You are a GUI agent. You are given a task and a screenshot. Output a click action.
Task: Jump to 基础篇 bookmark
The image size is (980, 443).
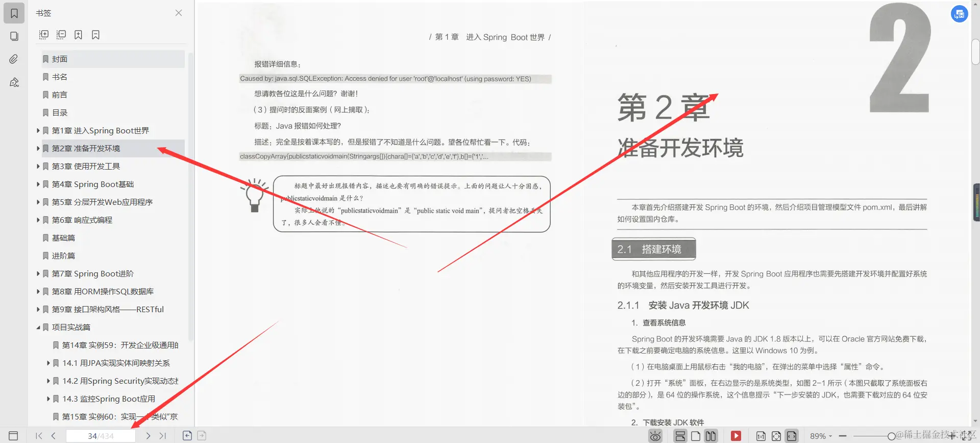coord(113,238)
